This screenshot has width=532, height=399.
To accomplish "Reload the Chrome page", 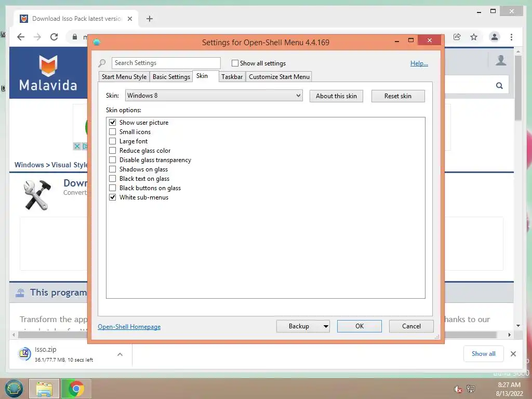I will point(54,37).
